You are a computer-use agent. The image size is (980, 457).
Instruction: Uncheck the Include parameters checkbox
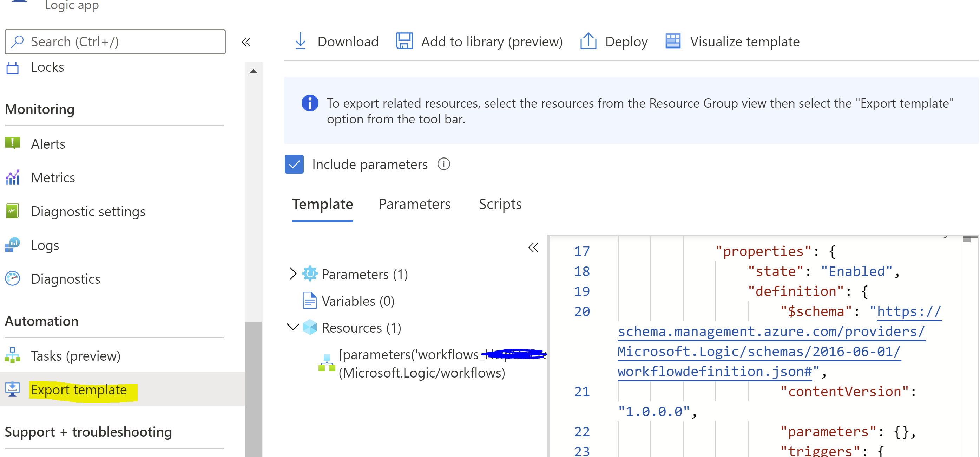click(294, 164)
